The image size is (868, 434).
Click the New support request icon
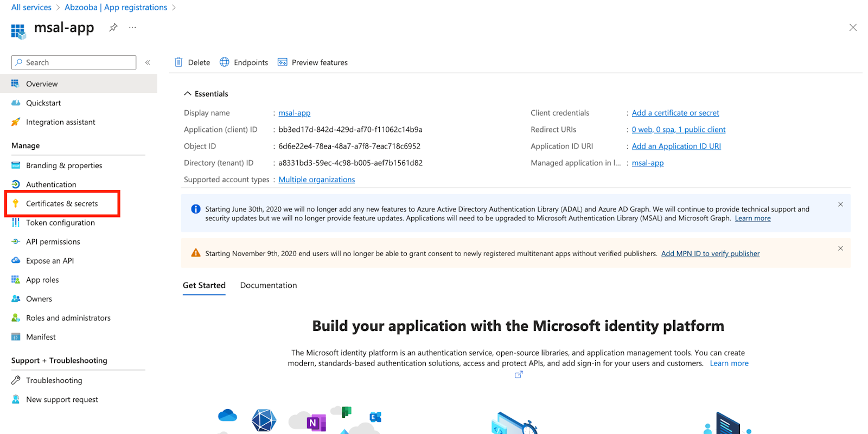[16, 399]
